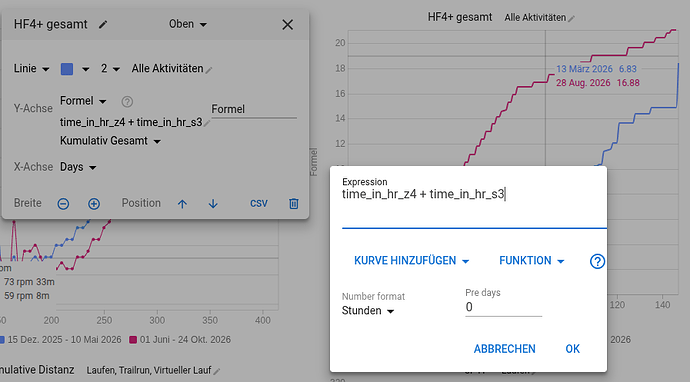Click the 59 rpm 8m label
690x382 pixels.
(27, 296)
